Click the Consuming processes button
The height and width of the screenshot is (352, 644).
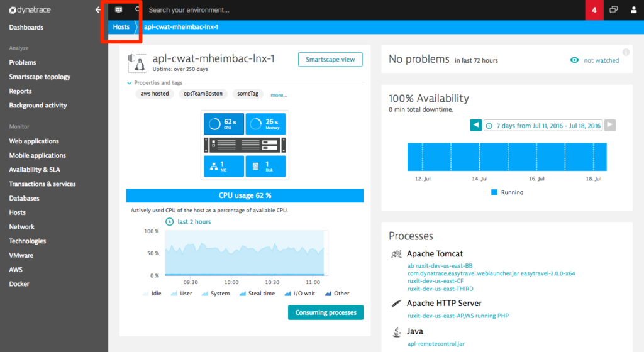pyautogui.click(x=326, y=312)
